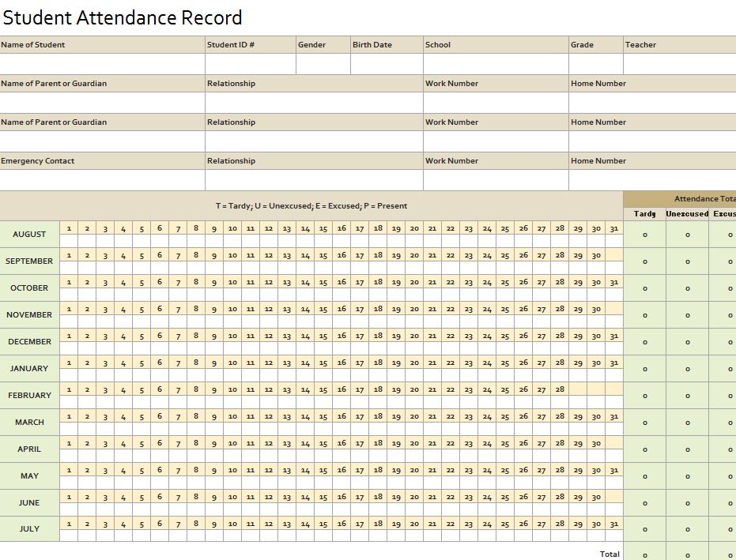The width and height of the screenshot is (736, 560).
Task: Select day number 16 in the August row
Action: (x=342, y=228)
